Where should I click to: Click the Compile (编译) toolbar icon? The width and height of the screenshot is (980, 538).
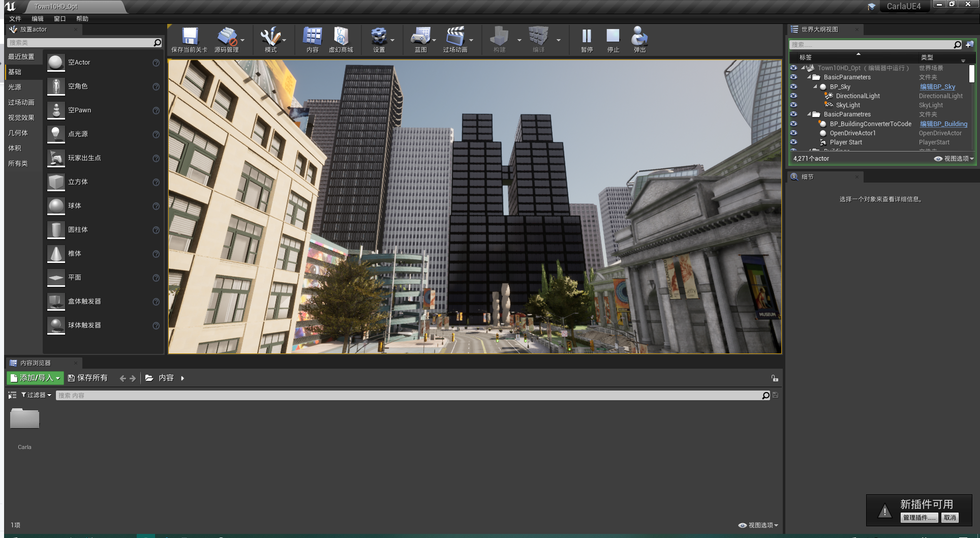tap(539, 40)
